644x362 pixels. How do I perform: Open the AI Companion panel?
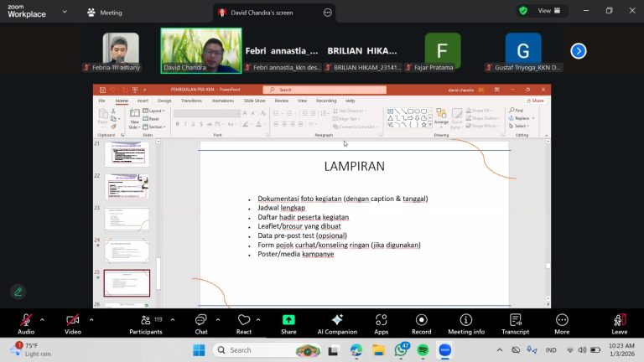pyautogui.click(x=336, y=323)
